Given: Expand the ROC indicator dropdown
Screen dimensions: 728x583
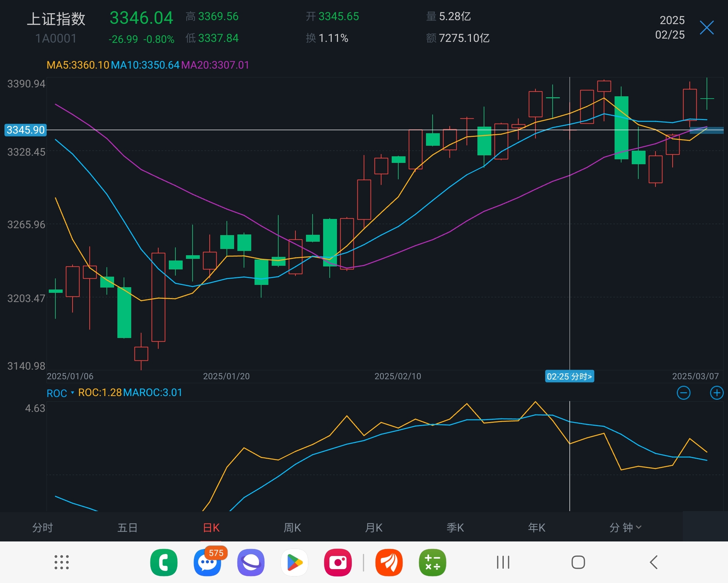Looking at the screenshot, I should coord(60,393).
